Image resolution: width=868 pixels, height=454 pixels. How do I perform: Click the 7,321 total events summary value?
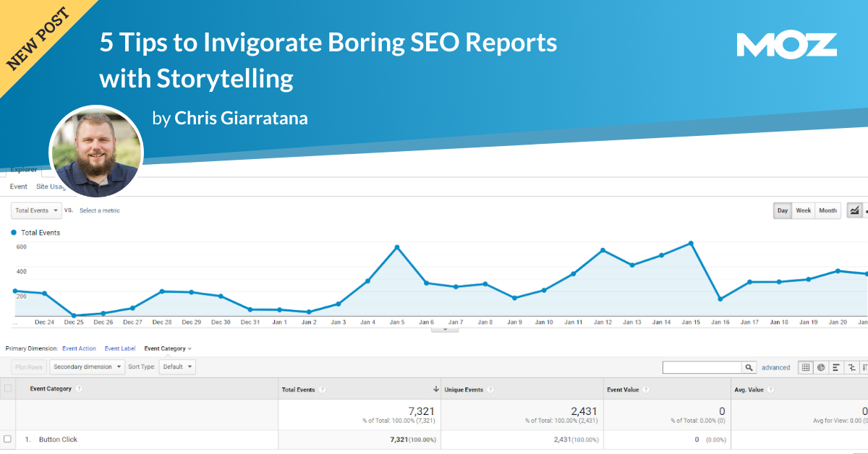coord(420,411)
